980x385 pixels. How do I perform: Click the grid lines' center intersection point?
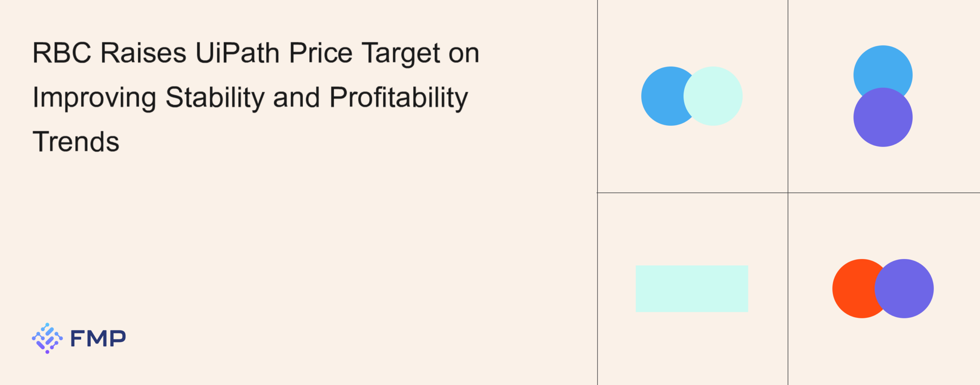[x=788, y=193]
